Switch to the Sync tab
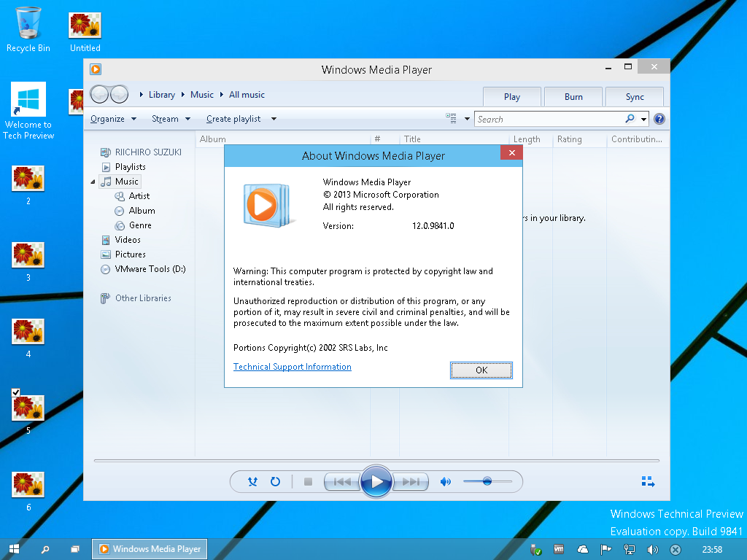The width and height of the screenshot is (747, 560). tap(635, 97)
